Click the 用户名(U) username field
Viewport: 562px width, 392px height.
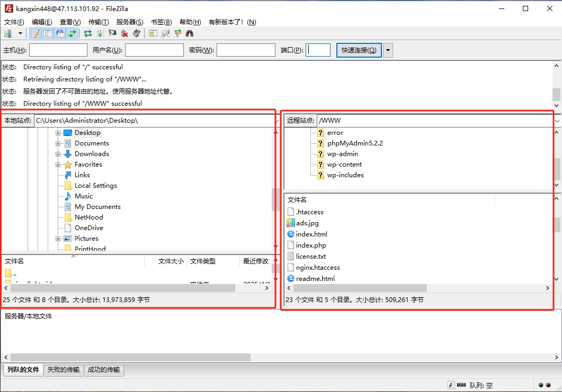(x=155, y=50)
